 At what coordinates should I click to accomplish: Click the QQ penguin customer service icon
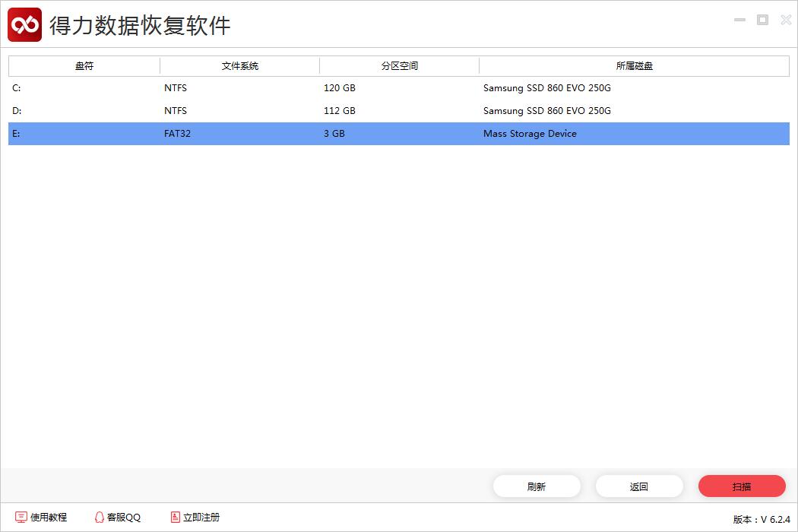click(99, 517)
